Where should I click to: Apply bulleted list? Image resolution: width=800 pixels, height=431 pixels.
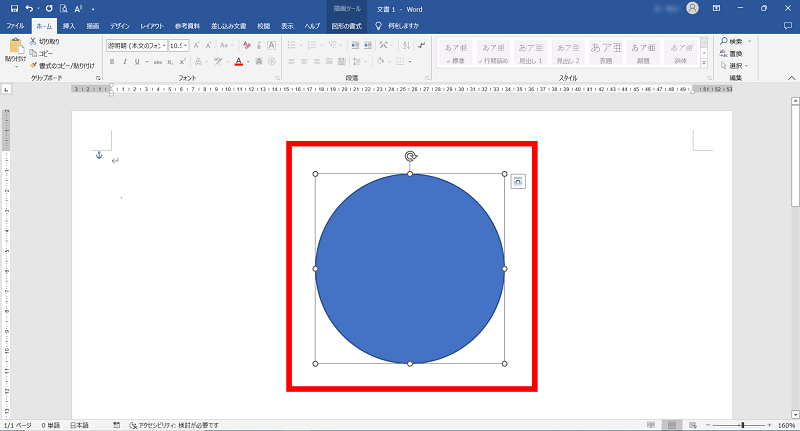click(292, 45)
